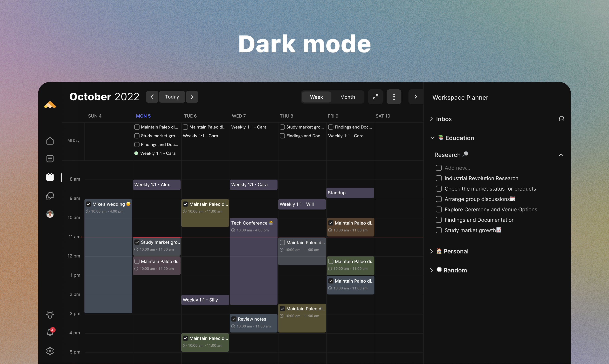Viewport: 609px width, 364px height.
Task: Click the Workspace Planner title
Action: pos(460,98)
